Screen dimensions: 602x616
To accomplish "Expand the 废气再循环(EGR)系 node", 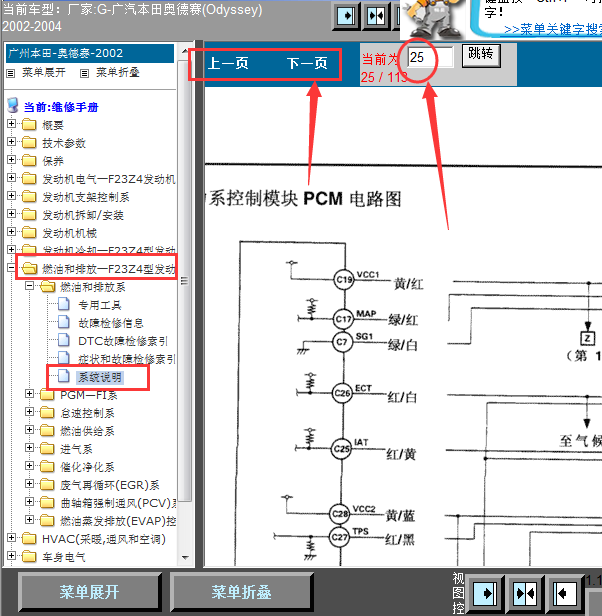I will pos(29,484).
